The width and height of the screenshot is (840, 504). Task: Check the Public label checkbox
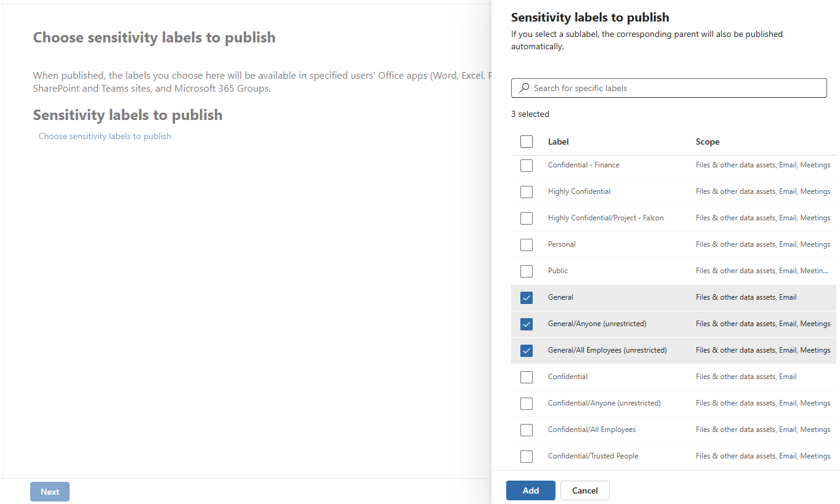click(x=527, y=271)
